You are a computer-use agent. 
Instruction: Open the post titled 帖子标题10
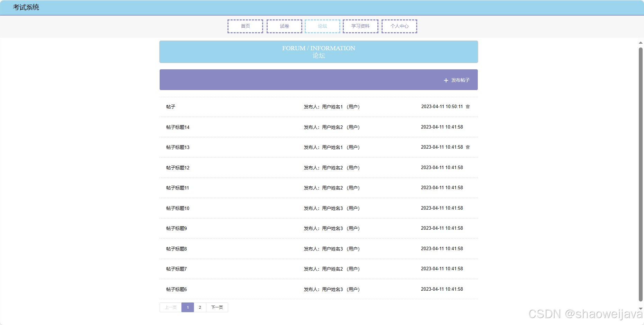(177, 208)
